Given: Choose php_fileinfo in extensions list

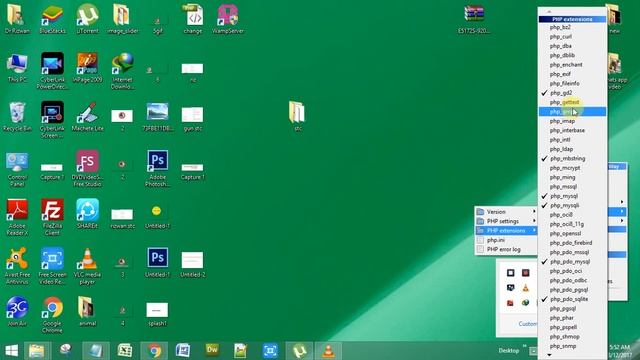Looking at the screenshot, I should click(x=572, y=83).
